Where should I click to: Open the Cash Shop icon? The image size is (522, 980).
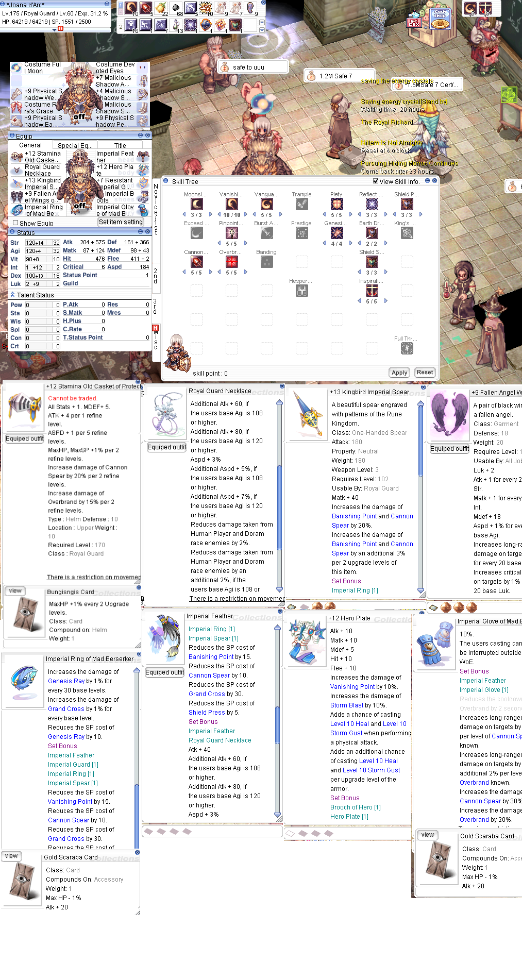click(440, 19)
